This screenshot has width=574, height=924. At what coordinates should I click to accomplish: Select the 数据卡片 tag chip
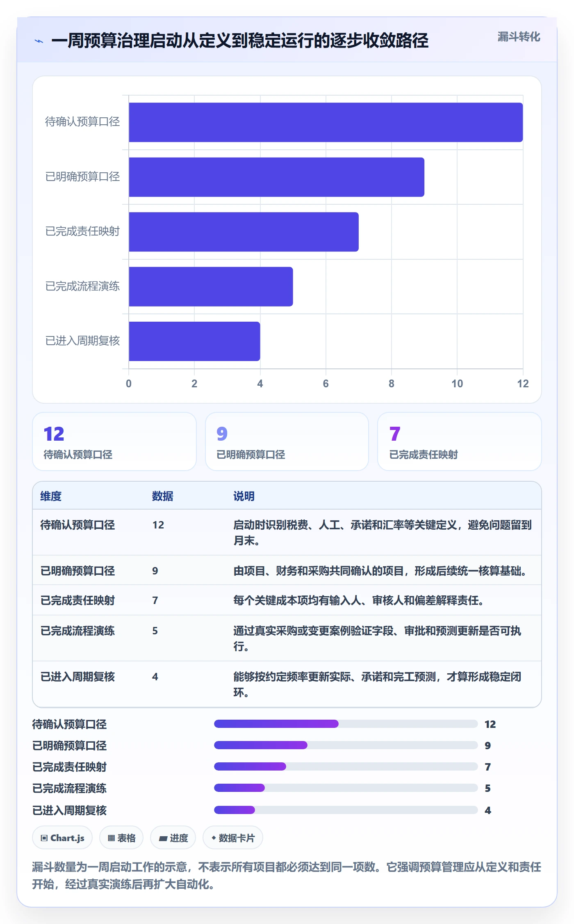point(233,838)
